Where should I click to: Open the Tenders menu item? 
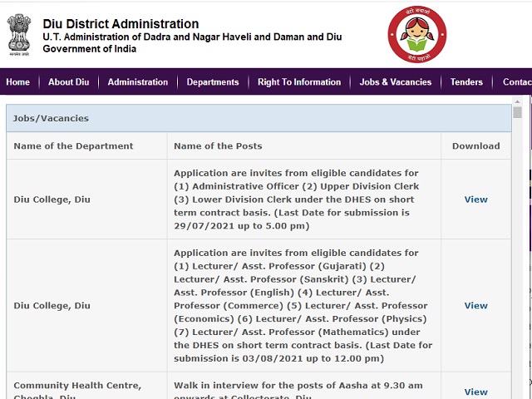(x=466, y=82)
